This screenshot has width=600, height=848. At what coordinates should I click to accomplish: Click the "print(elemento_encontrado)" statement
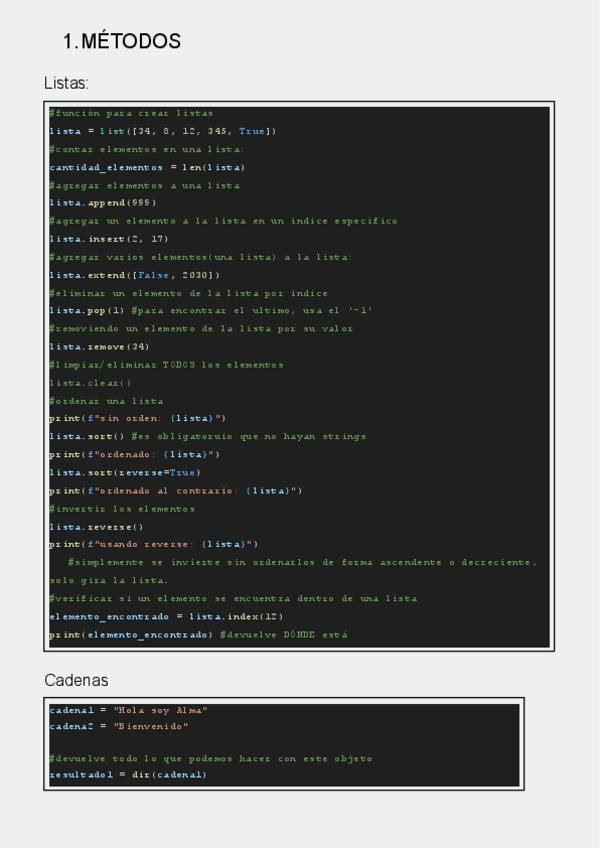[131, 634]
